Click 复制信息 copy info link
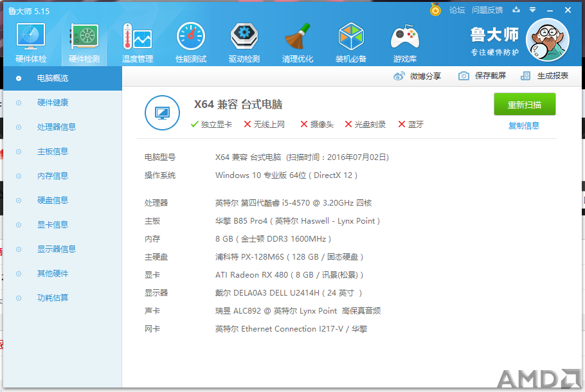This screenshot has height=392, width=585. (524, 126)
